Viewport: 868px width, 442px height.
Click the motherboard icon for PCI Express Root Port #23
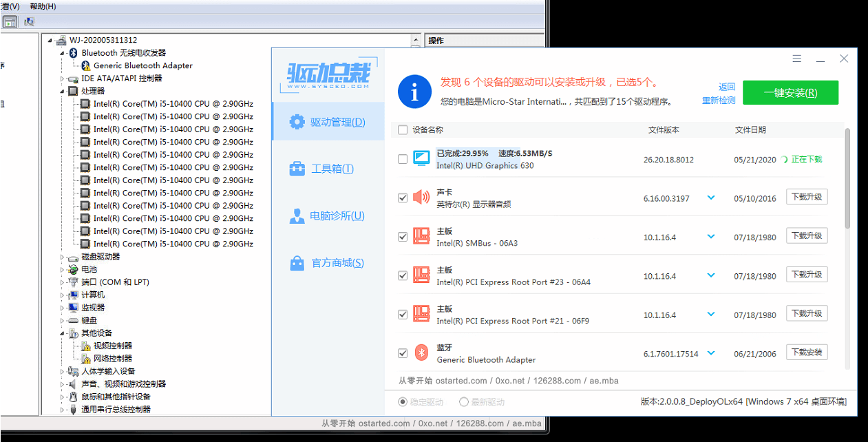421,275
